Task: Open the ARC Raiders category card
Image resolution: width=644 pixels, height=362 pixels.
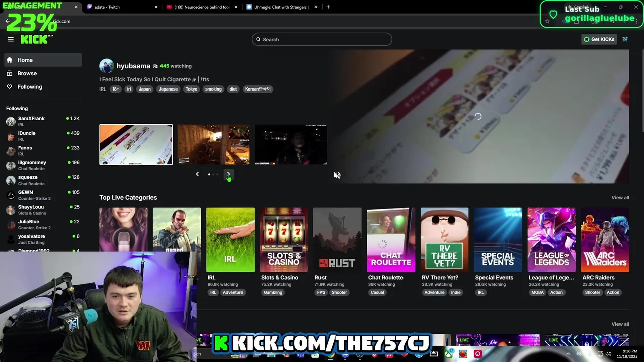Action: pos(605,239)
